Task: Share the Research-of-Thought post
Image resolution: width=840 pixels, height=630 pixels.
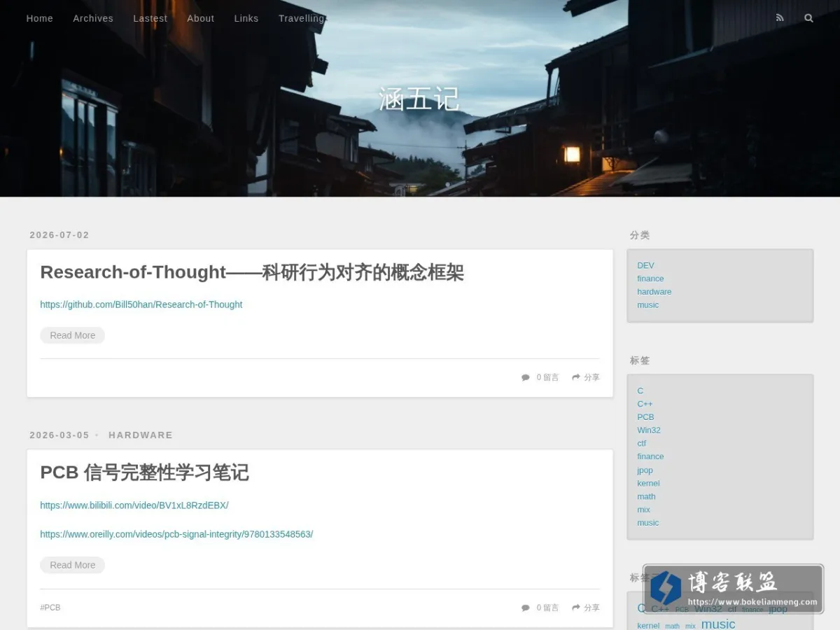Action: [586, 377]
